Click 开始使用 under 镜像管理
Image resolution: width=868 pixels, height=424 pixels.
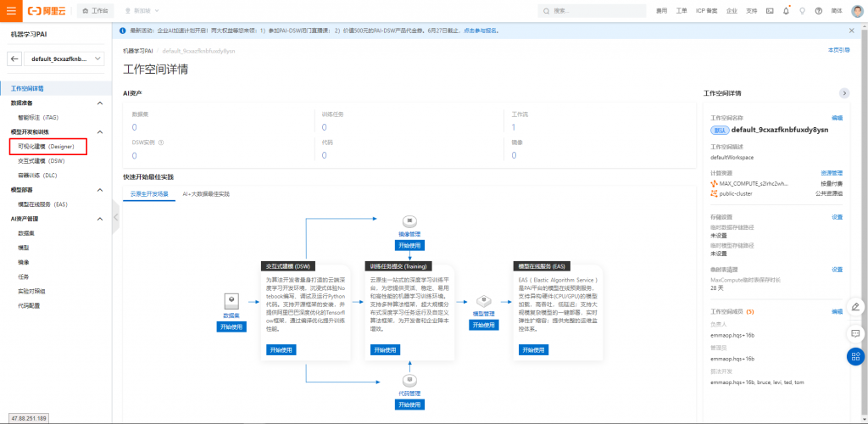[x=409, y=245]
